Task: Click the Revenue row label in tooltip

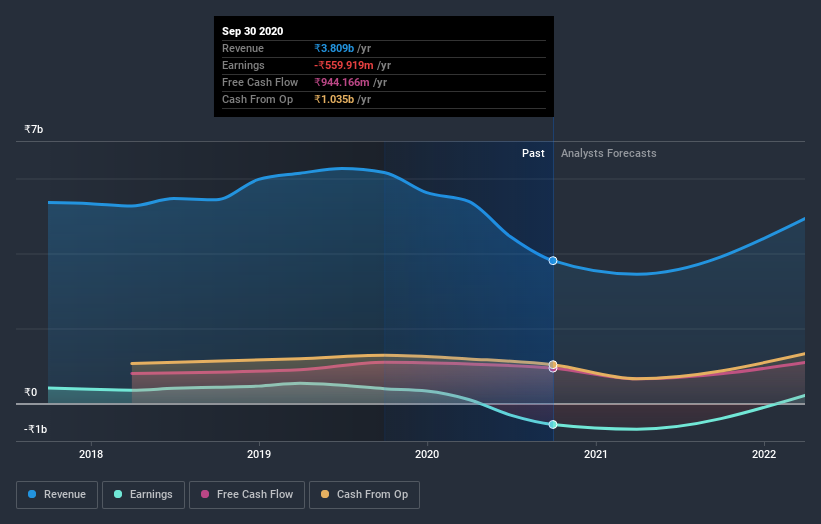Action: coord(243,49)
